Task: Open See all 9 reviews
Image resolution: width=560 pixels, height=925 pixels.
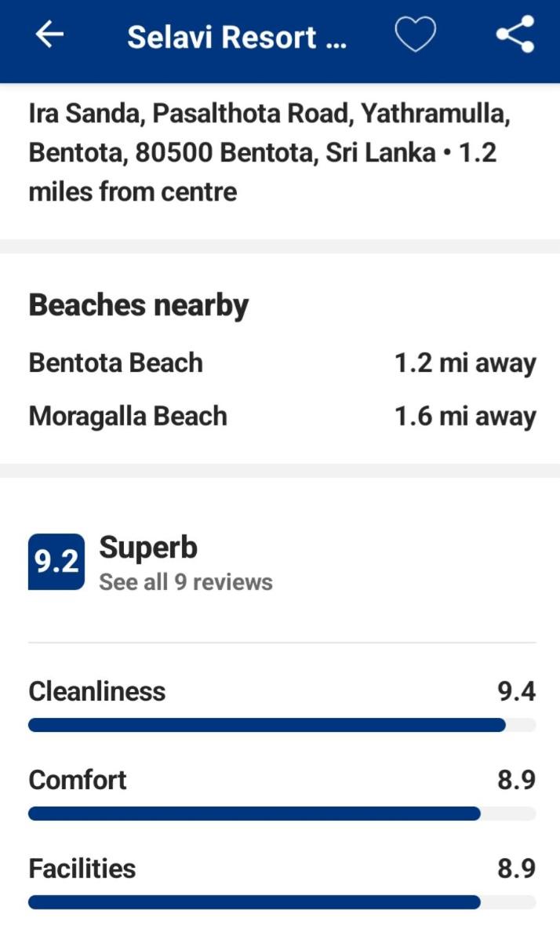Action: 186,582
